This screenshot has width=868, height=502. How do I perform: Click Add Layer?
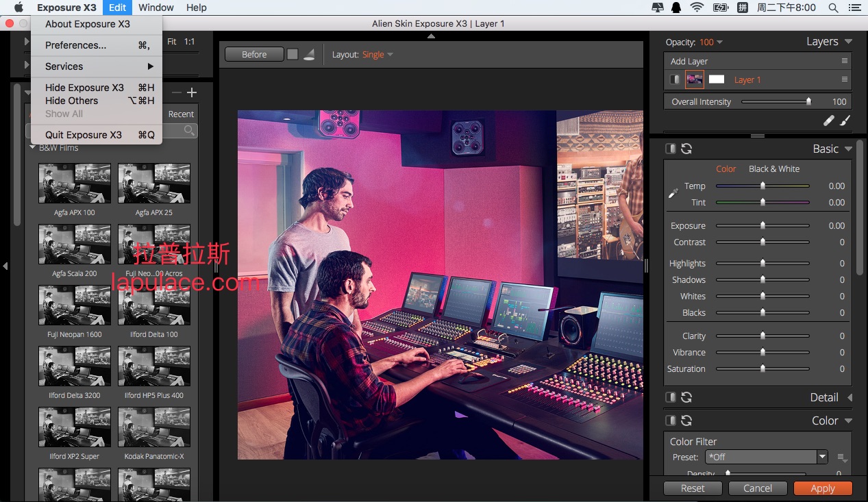pyautogui.click(x=689, y=61)
